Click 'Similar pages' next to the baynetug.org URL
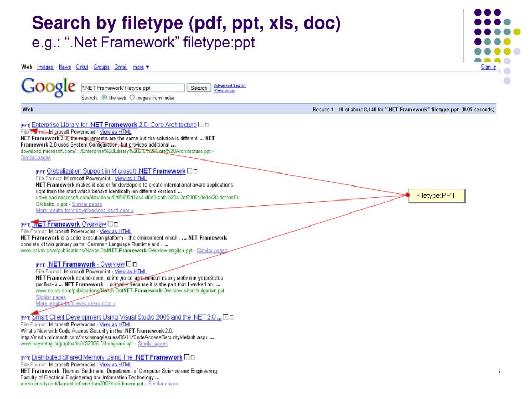The image size is (532, 399). pyautogui.click(x=153, y=344)
